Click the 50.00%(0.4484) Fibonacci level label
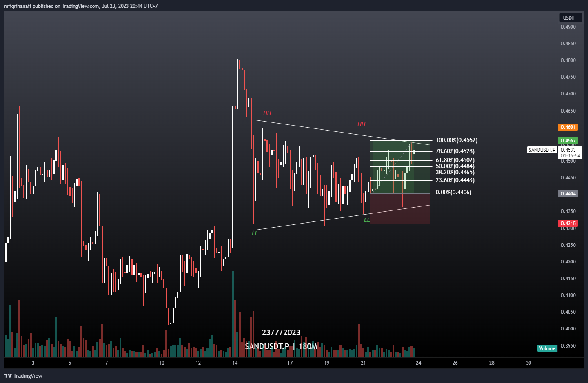 (x=455, y=166)
